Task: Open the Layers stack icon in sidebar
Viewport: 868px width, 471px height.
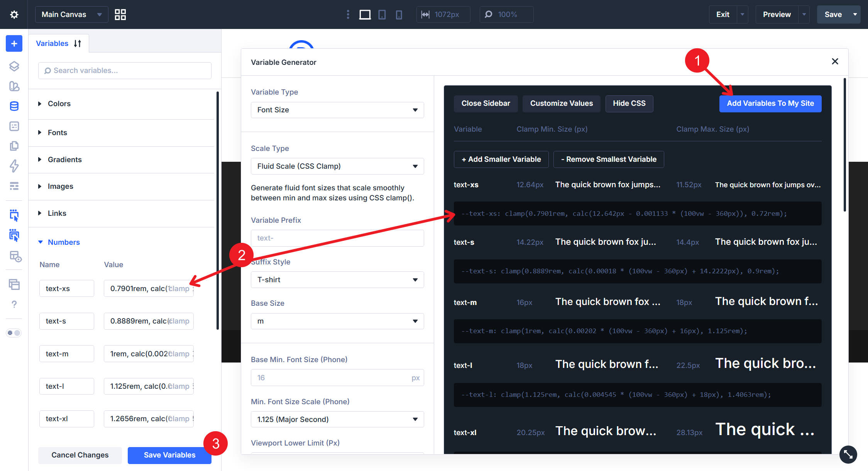Action: tap(14, 66)
